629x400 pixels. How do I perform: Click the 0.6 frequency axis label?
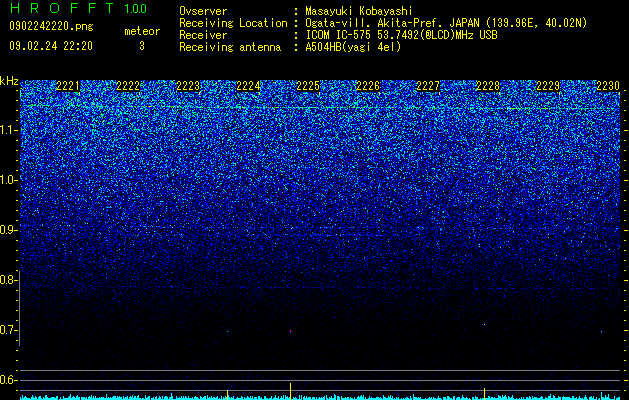tap(8, 380)
